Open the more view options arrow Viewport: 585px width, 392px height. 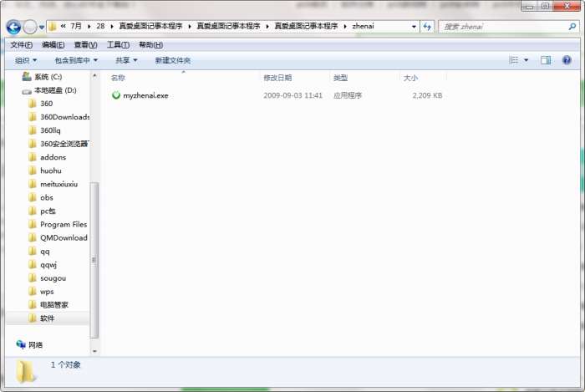point(526,60)
